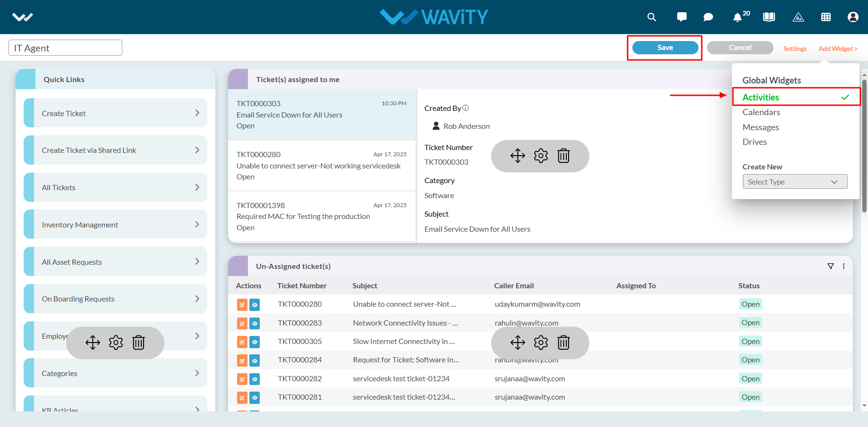Viewport: 868px width, 427px height.
Task: View ticket TKT0000280 with blue eye icon
Action: [x=255, y=305]
